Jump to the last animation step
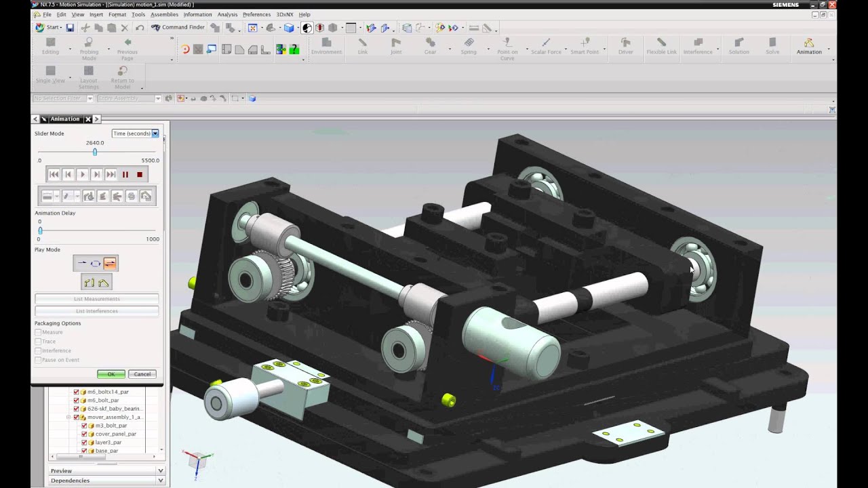Image resolution: width=868 pixels, height=488 pixels. pyautogui.click(x=111, y=174)
